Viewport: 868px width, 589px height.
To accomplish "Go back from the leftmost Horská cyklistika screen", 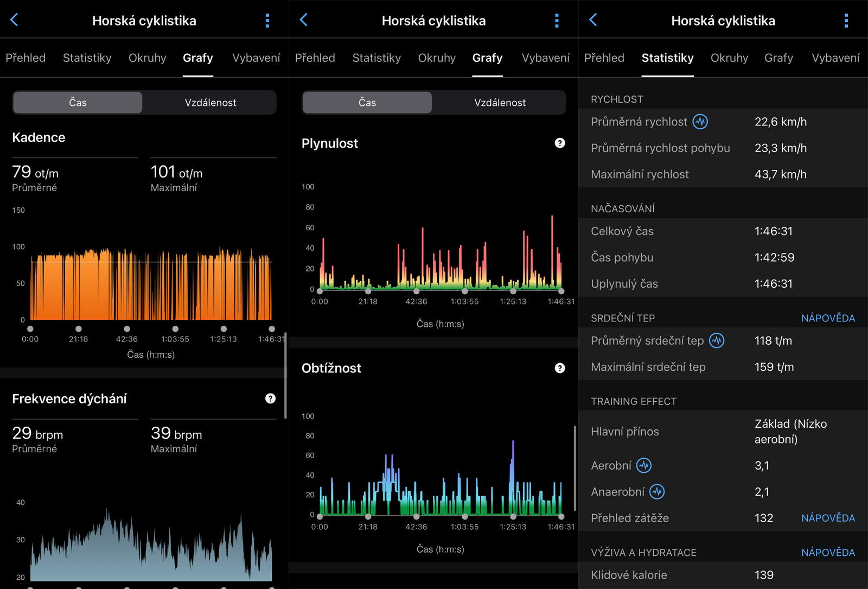I will 15,21.
